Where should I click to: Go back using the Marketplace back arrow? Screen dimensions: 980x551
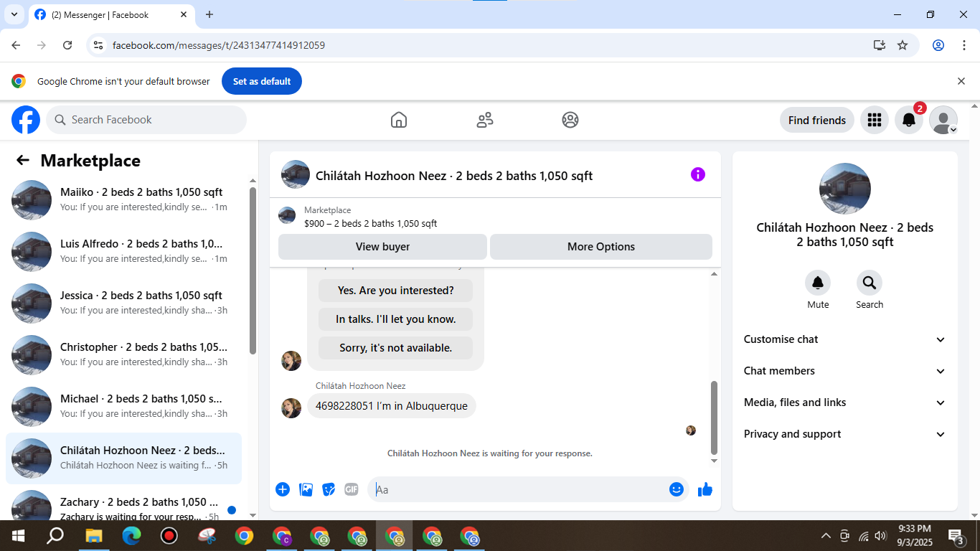(x=23, y=161)
